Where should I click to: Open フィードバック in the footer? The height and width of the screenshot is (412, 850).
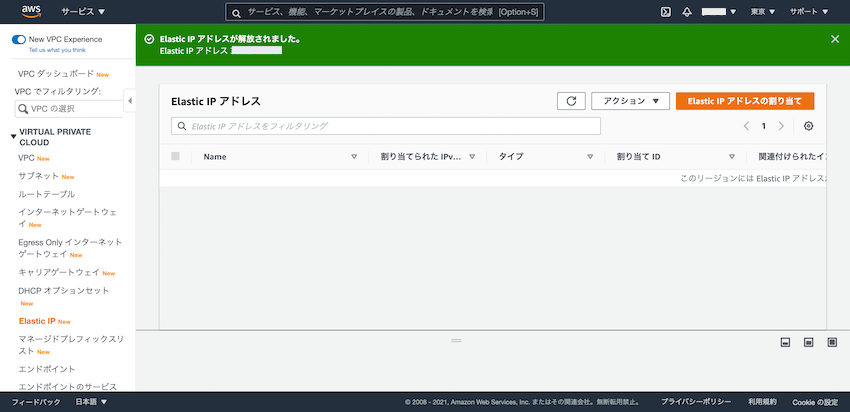36,402
